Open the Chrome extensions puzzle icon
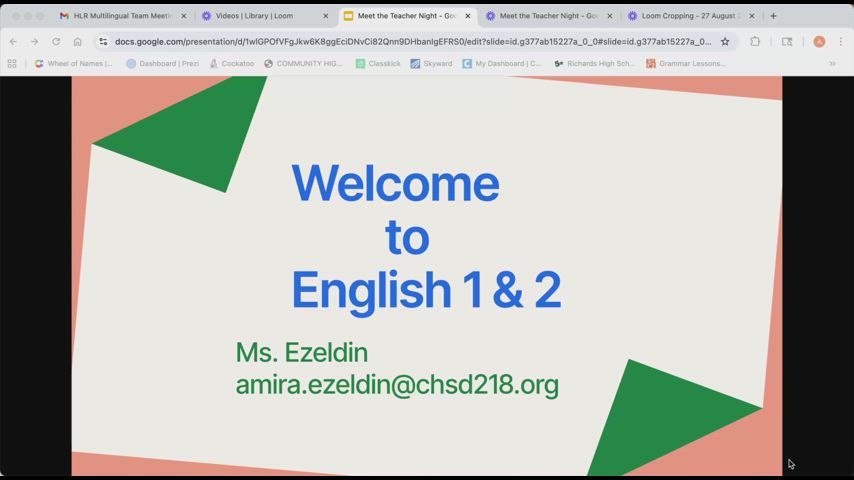 click(x=755, y=42)
